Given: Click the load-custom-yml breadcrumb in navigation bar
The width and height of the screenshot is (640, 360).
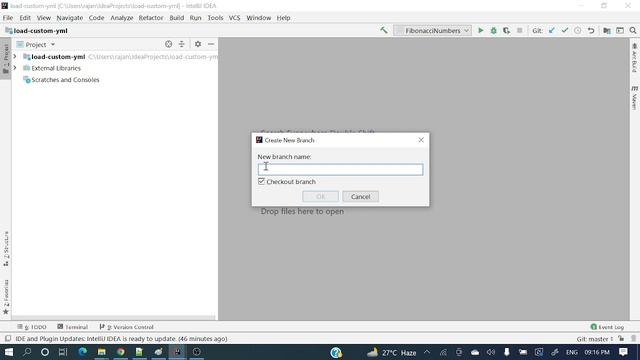Looking at the screenshot, I should click(x=36, y=31).
